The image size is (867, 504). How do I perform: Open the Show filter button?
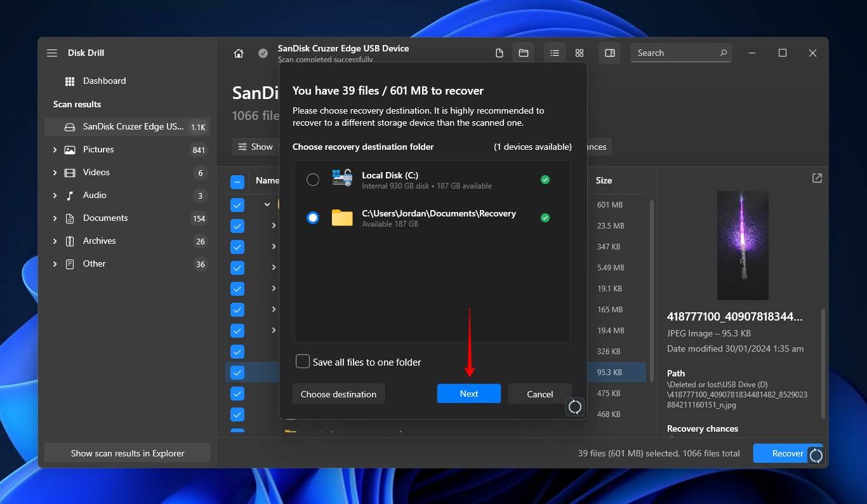tap(255, 147)
